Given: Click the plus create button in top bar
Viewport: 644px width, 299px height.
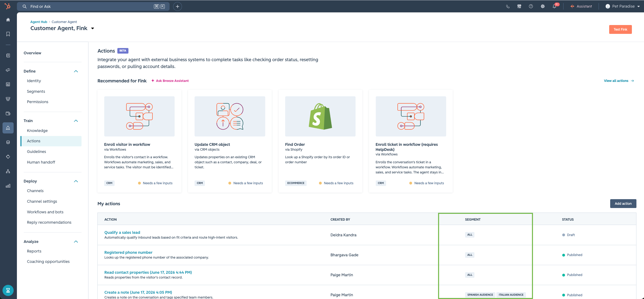Looking at the screenshot, I should 177,7.
